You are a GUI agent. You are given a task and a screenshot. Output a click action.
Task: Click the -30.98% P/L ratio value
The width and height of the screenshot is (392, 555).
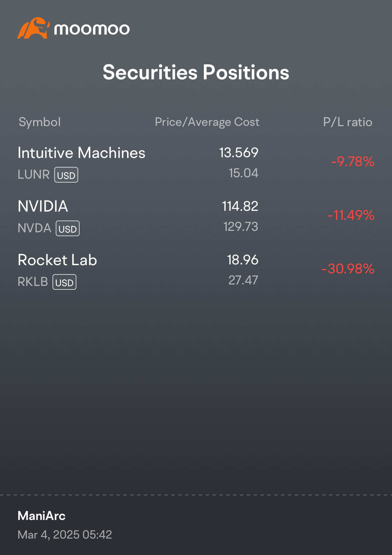coord(348,269)
